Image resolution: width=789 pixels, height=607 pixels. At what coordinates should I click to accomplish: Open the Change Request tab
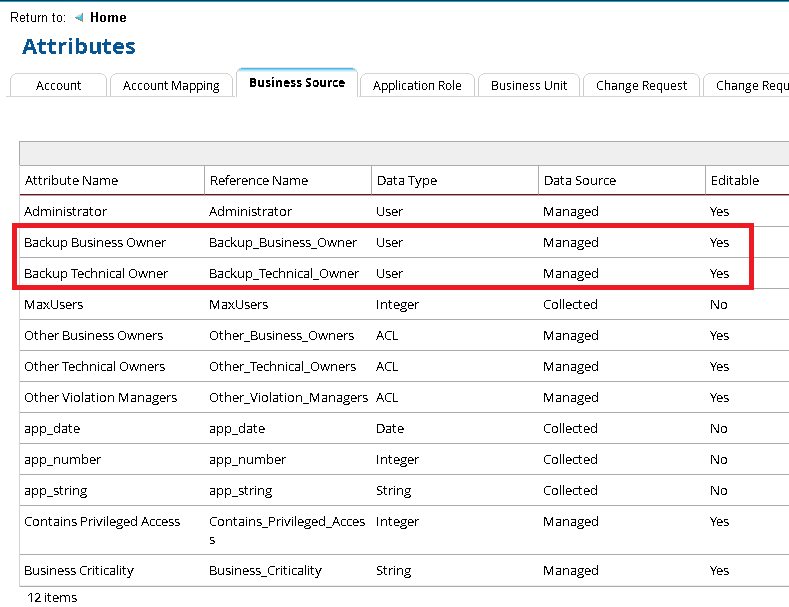[x=641, y=86]
